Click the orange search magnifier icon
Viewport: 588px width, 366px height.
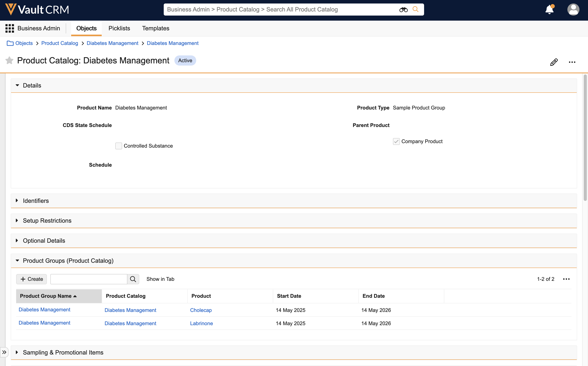(x=416, y=9)
